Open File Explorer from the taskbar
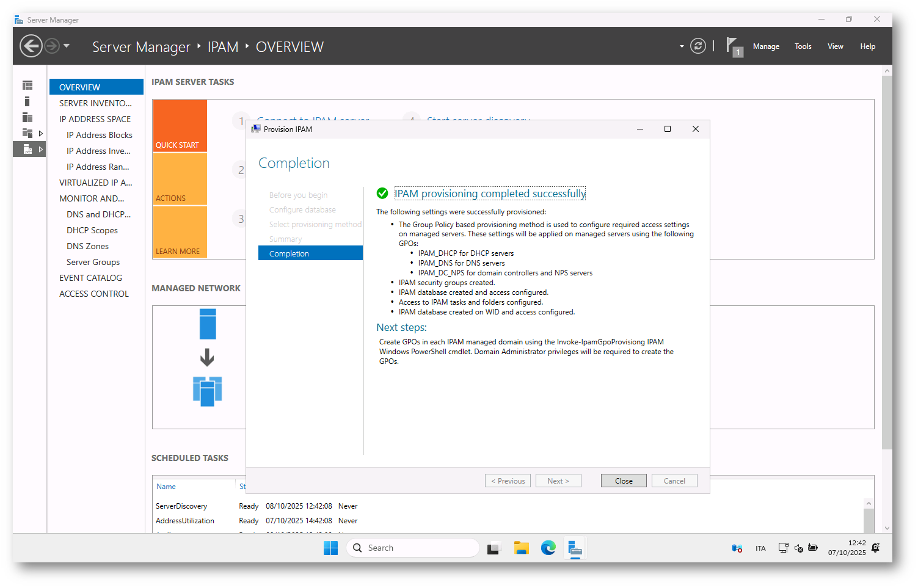This screenshot has width=918, height=588. [521, 548]
